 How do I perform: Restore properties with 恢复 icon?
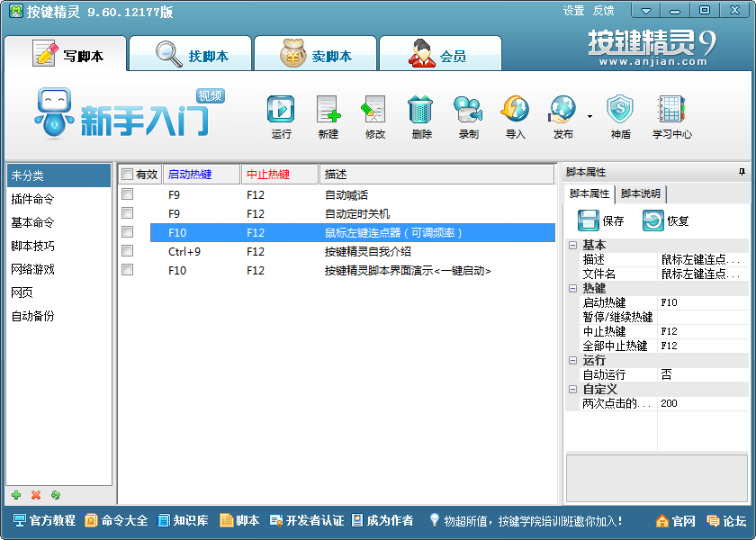point(666,220)
